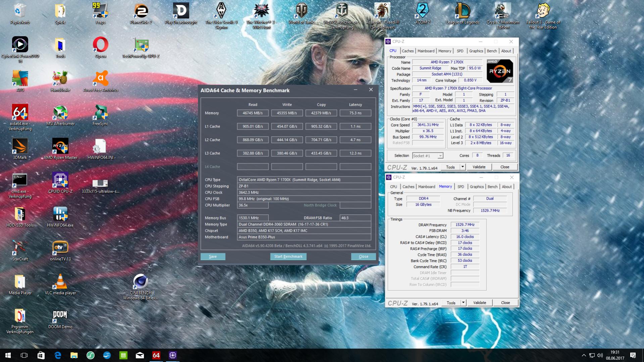
Task: Launch the Opera browser shortcut
Action: (x=100, y=48)
